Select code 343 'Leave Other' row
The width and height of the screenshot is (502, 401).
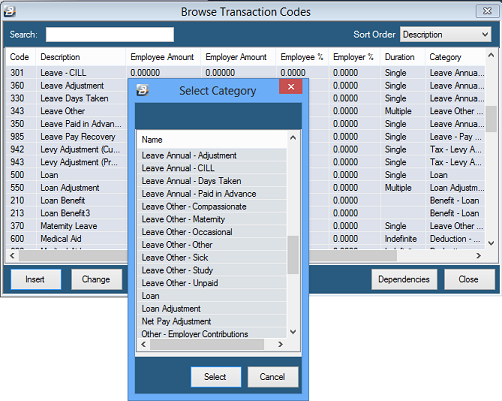click(x=67, y=111)
